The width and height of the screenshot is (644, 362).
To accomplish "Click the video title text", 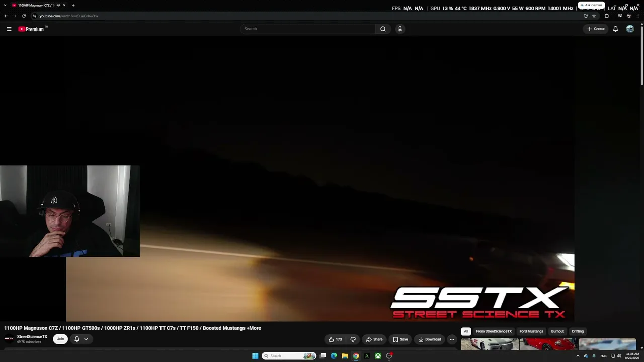I will [132, 328].
